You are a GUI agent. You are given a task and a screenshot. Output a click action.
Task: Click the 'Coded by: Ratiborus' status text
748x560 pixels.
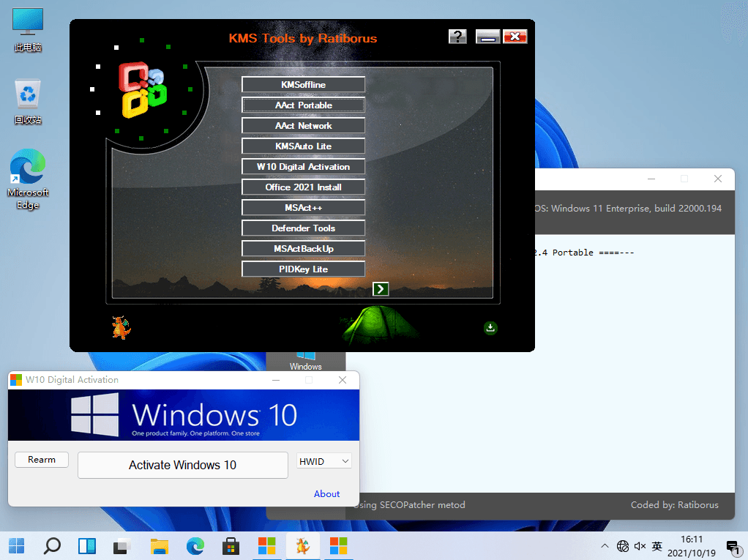[675, 504]
